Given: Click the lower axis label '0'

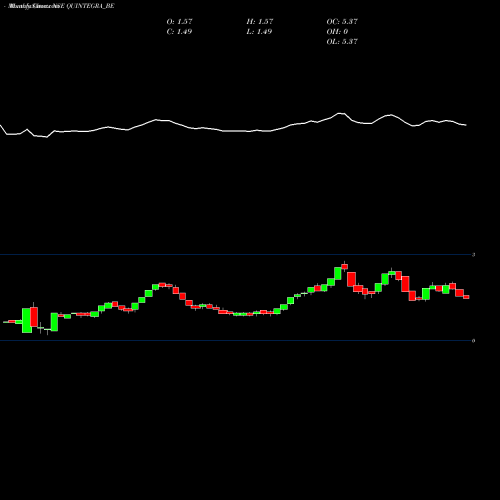Looking at the screenshot, I should tap(473, 341).
